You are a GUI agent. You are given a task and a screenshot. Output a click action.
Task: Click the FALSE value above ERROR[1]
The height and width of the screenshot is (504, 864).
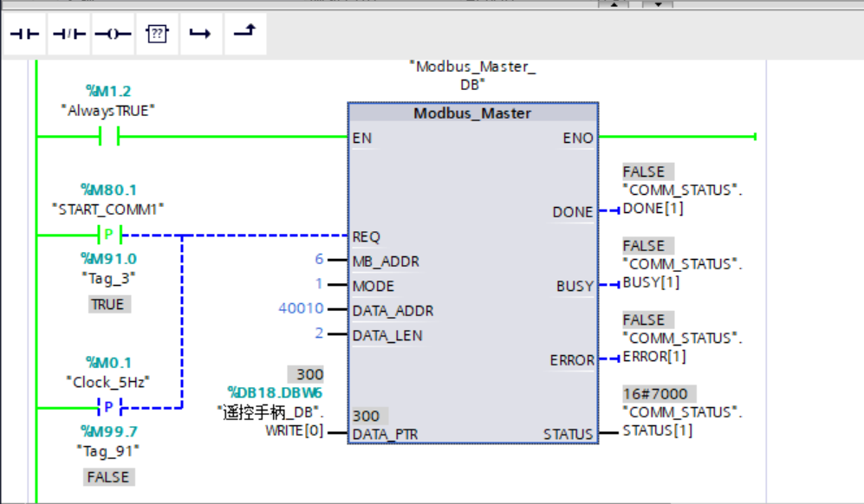[x=648, y=320]
